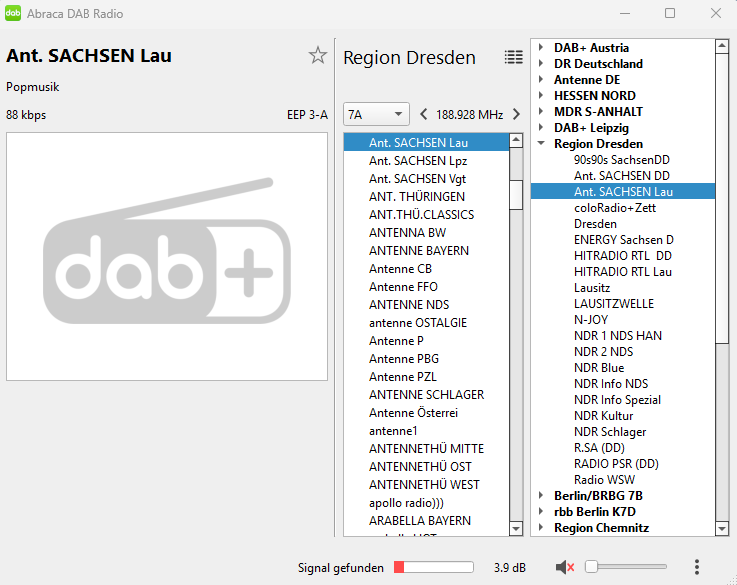Open the ensemble information list icon
Viewport: 737px width, 585px height.
(x=513, y=57)
